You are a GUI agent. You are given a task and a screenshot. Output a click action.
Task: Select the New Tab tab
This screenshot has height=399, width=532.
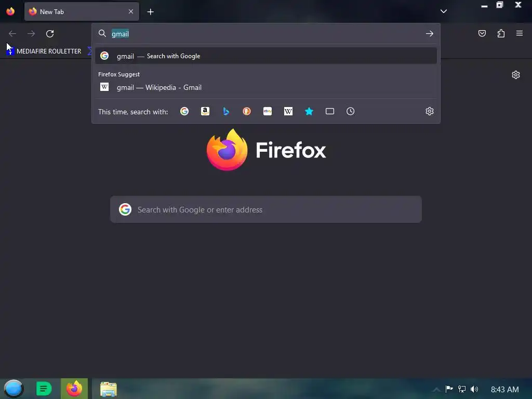(x=82, y=11)
